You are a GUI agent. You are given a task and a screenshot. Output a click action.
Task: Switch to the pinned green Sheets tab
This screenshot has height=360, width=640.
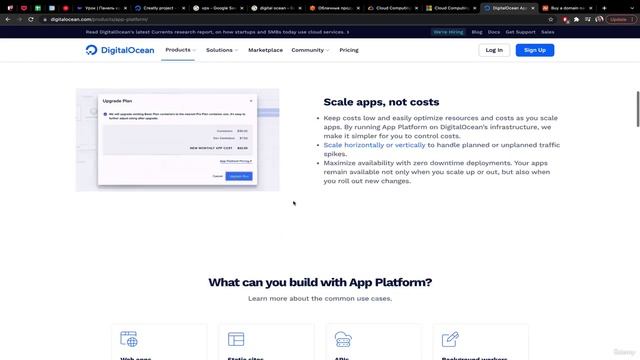click(x=38, y=8)
